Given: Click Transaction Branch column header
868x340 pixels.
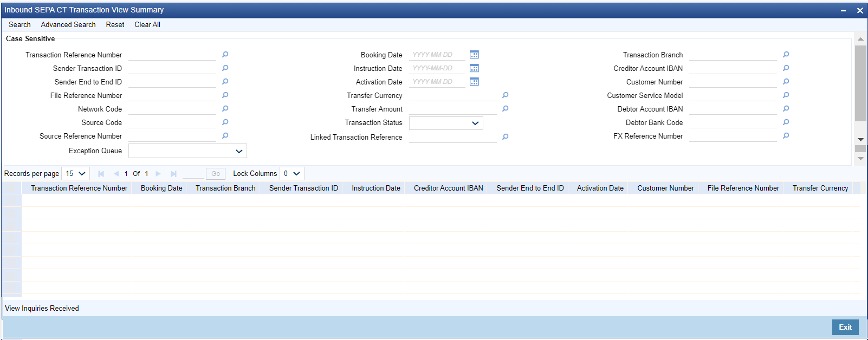Looking at the screenshot, I should coord(225,188).
